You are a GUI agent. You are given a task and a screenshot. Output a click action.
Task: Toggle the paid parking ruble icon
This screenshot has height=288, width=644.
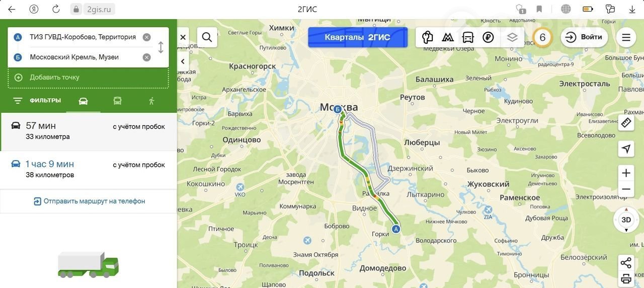click(488, 37)
